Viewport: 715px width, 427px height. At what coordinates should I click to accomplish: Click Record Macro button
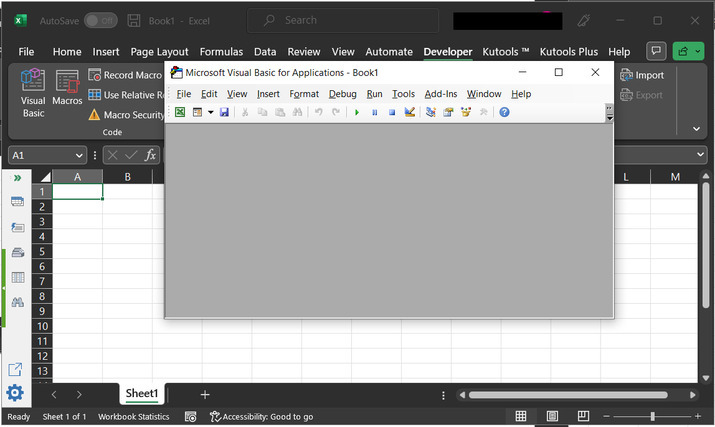click(125, 75)
